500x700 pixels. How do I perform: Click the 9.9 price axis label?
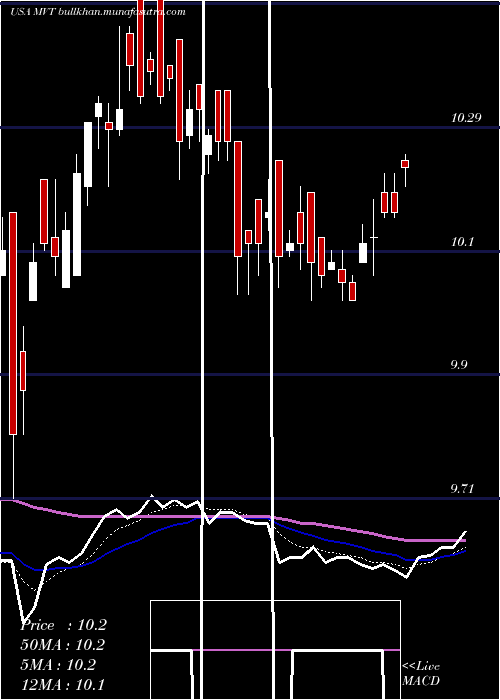click(459, 365)
